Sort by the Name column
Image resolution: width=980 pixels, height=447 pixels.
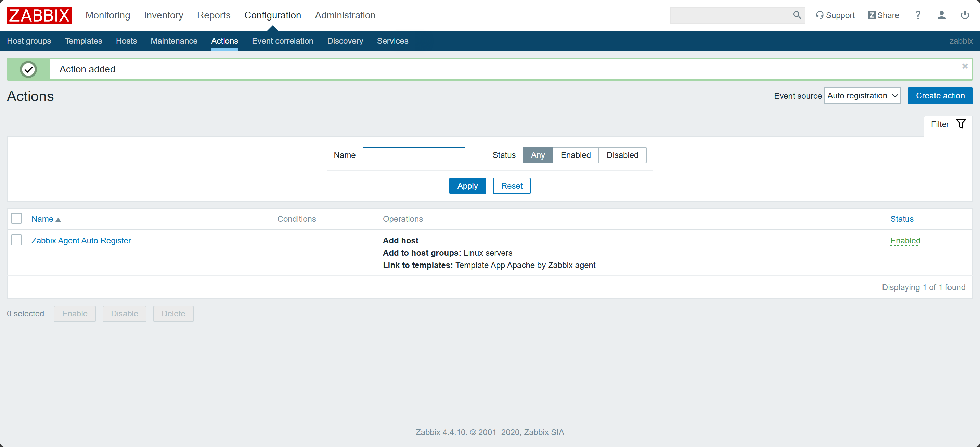tap(42, 219)
